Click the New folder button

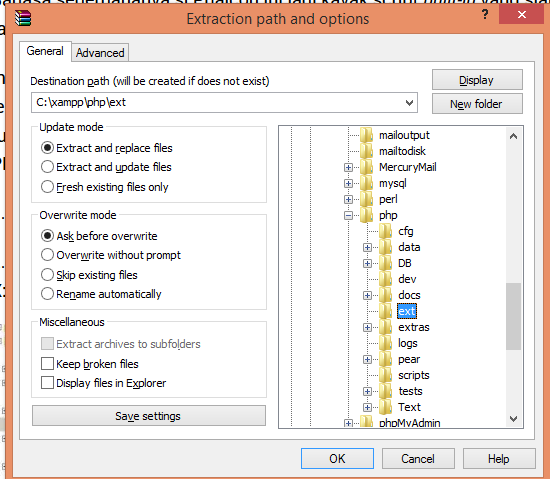477,104
